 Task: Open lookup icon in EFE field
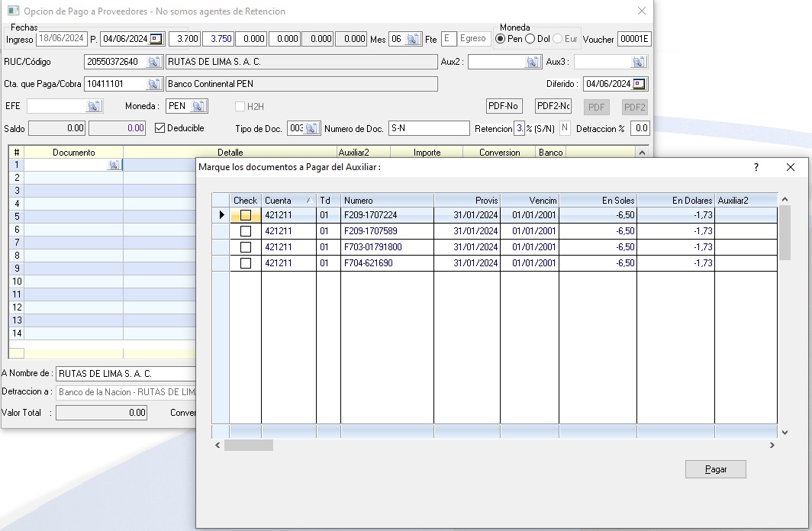(93, 106)
